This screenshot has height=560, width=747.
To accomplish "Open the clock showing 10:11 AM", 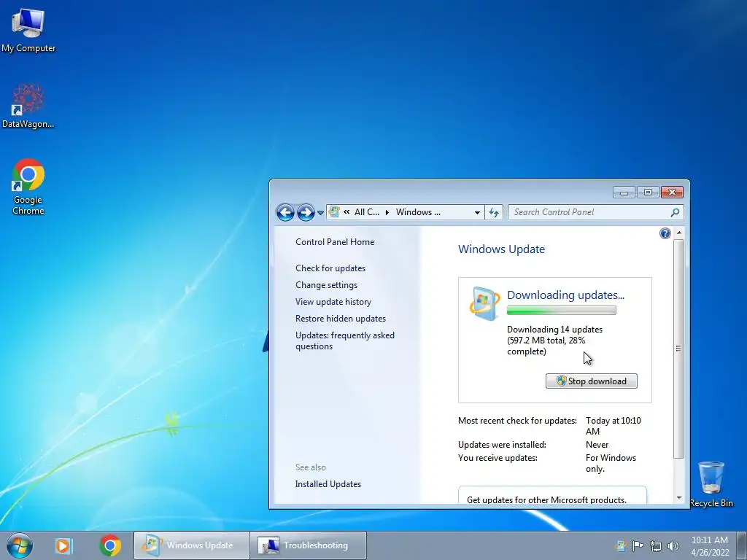I will click(710, 545).
